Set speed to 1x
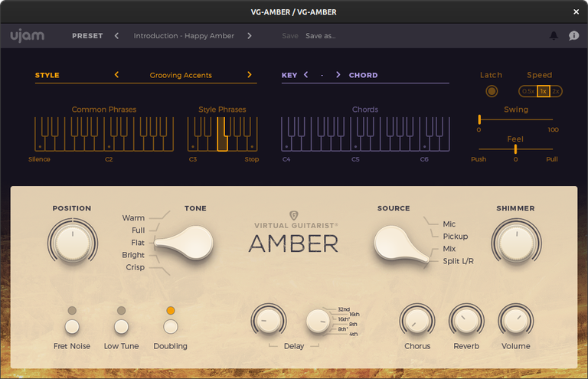This screenshot has height=379, width=588. pos(544,91)
